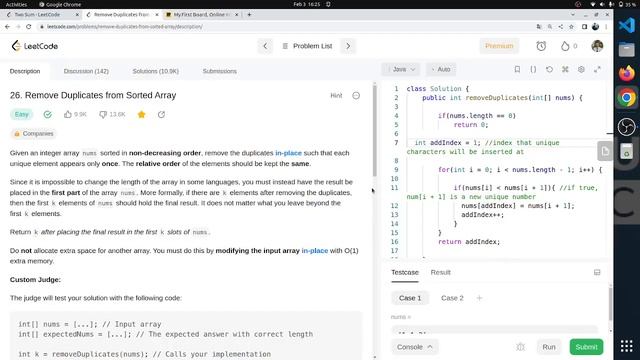
Task: Show the Hint for this problem
Action: (336, 96)
